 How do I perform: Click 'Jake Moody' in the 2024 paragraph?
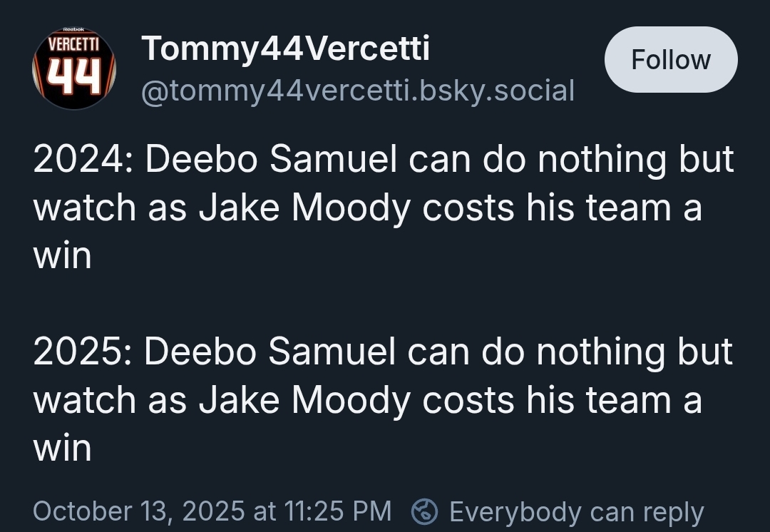pos(304,208)
